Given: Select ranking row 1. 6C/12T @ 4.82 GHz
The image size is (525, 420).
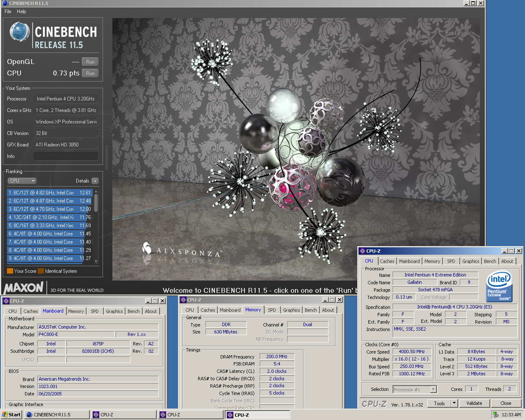Looking at the screenshot, I should click(50, 193).
